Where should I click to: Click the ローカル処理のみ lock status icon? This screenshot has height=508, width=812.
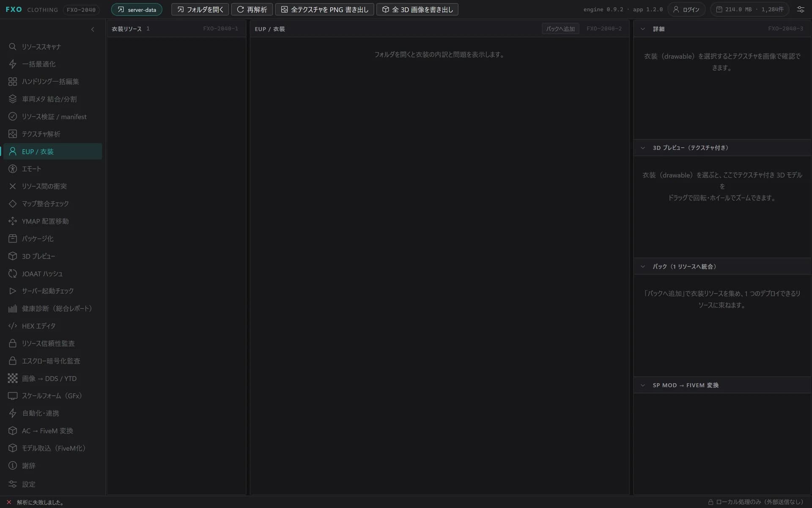point(711,502)
